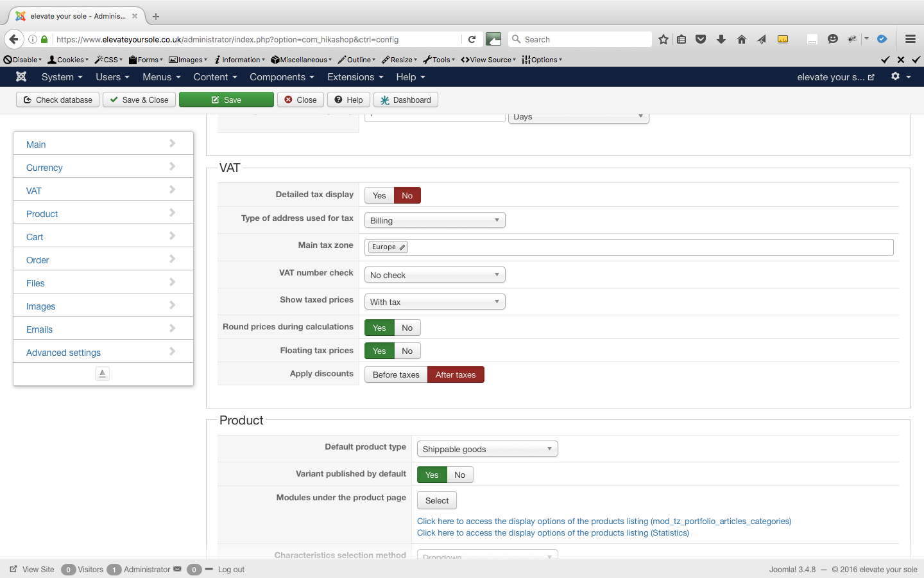Viewport: 924px width, 578px height.
Task: Open the Firefox hamburger menu
Action: tap(910, 39)
